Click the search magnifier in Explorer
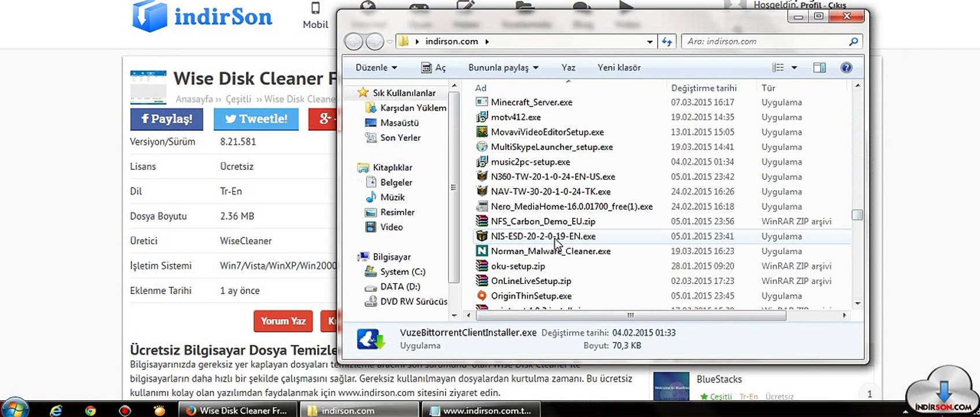Viewport: 980px width, 417px height. click(x=853, y=42)
